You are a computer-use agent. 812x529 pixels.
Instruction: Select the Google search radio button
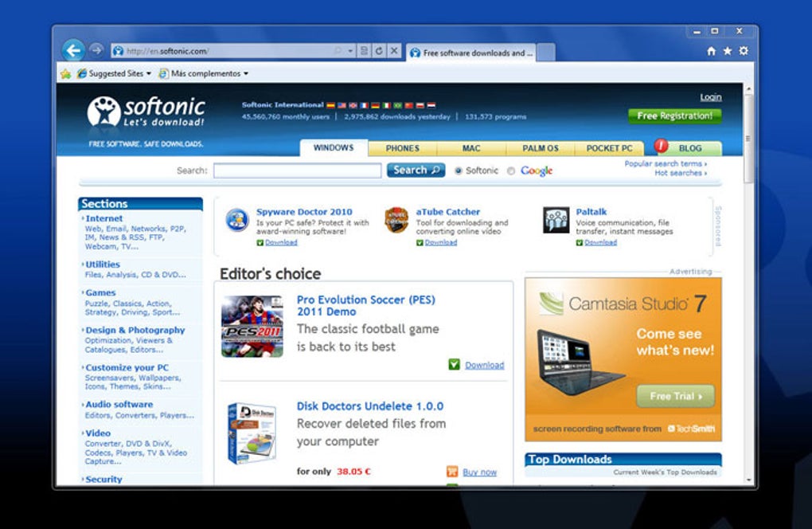coord(511,171)
